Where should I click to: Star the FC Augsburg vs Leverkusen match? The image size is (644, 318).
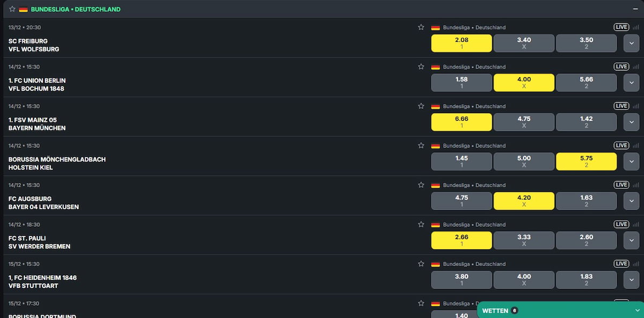click(x=421, y=185)
